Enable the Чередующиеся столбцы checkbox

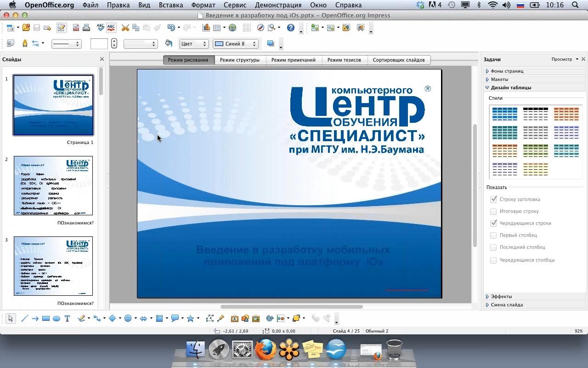[494, 260]
